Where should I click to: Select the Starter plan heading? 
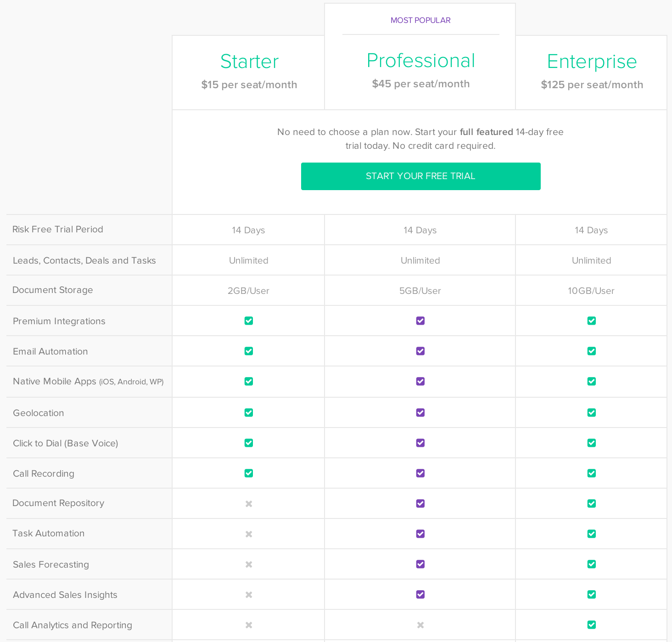coord(249,62)
